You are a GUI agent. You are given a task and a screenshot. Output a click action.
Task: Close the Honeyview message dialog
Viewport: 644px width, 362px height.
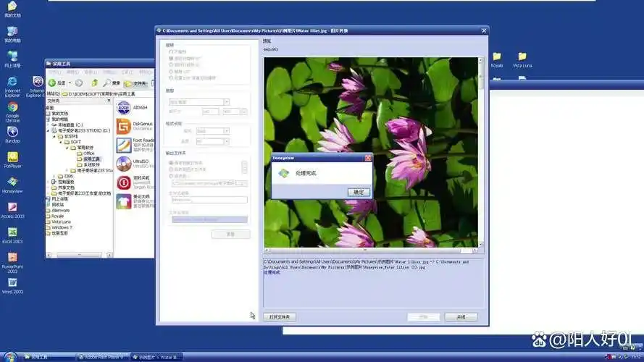point(367,157)
